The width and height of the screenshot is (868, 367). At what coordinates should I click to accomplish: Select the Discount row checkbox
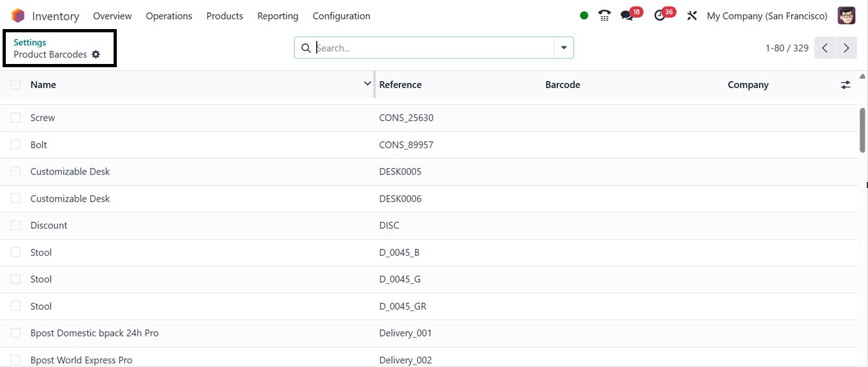(x=15, y=225)
